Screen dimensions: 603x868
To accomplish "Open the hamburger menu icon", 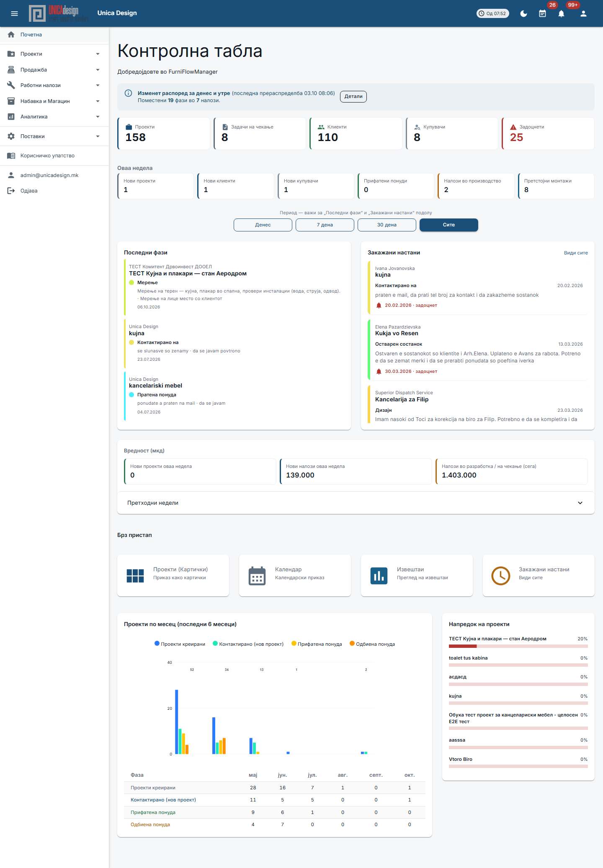I will click(x=14, y=13).
